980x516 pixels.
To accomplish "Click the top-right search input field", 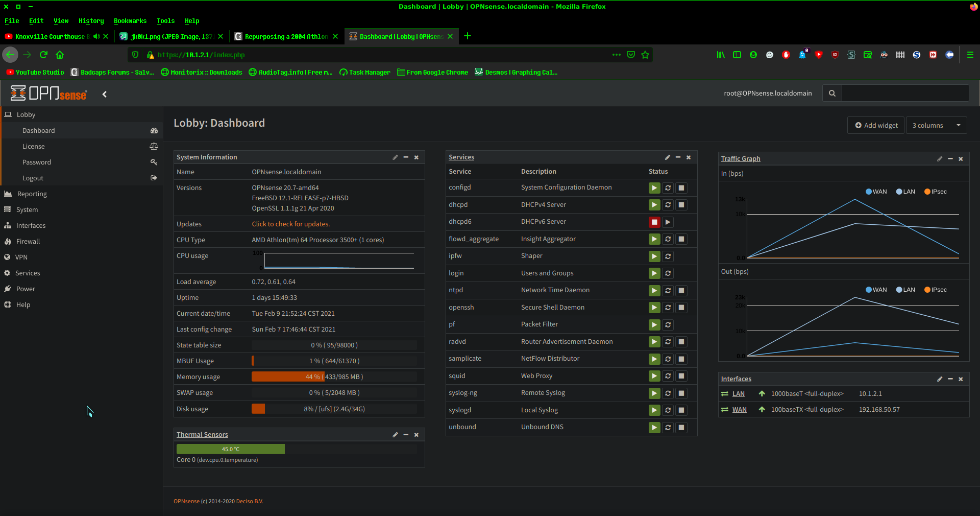I will (x=904, y=93).
